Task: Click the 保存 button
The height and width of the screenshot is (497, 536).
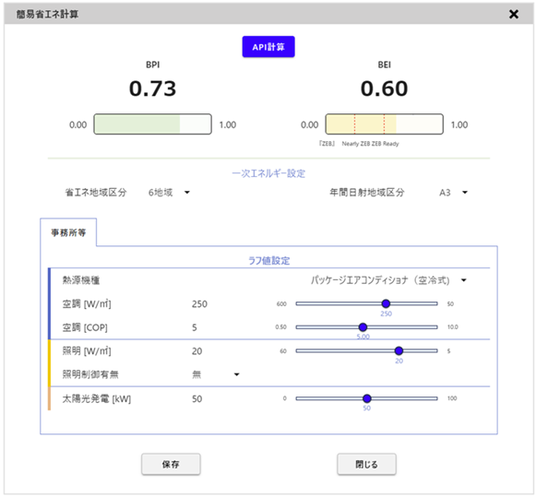Action: click(171, 464)
